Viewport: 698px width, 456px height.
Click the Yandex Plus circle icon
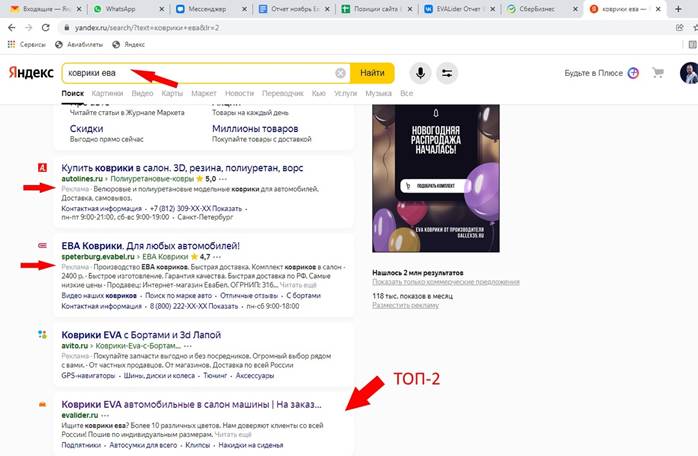point(633,73)
